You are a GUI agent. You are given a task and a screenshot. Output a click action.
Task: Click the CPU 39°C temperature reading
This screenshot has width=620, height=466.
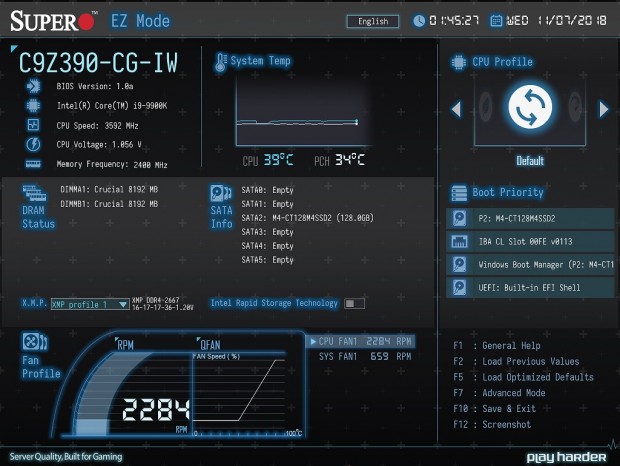pos(268,160)
